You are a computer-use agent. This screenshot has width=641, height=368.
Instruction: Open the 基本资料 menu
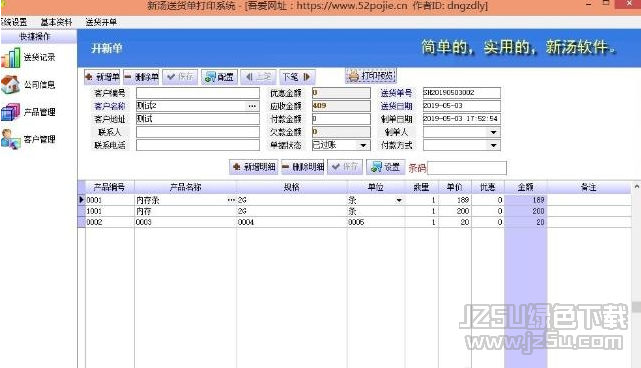click(56, 22)
